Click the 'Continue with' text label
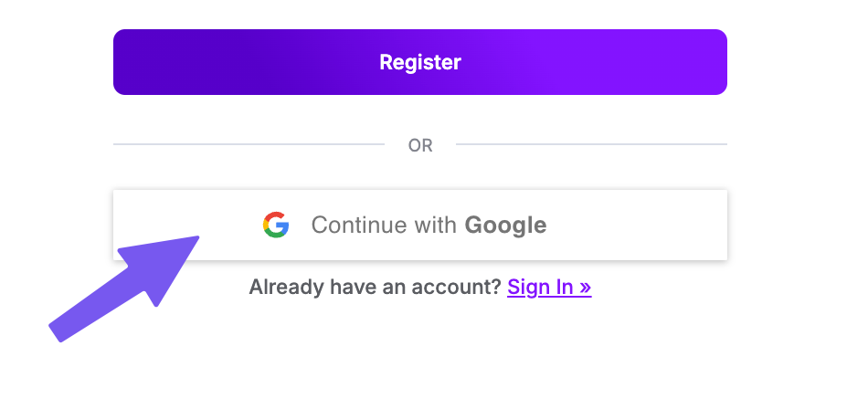 (x=385, y=225)
